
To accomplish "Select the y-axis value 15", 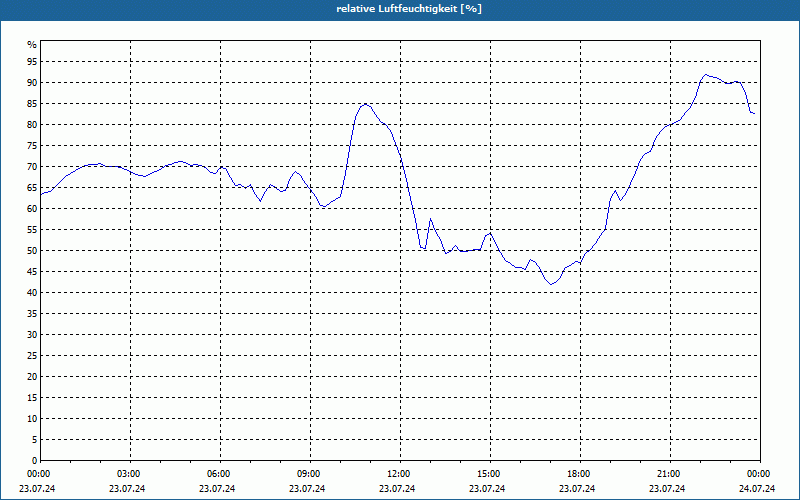I will 32,398.
